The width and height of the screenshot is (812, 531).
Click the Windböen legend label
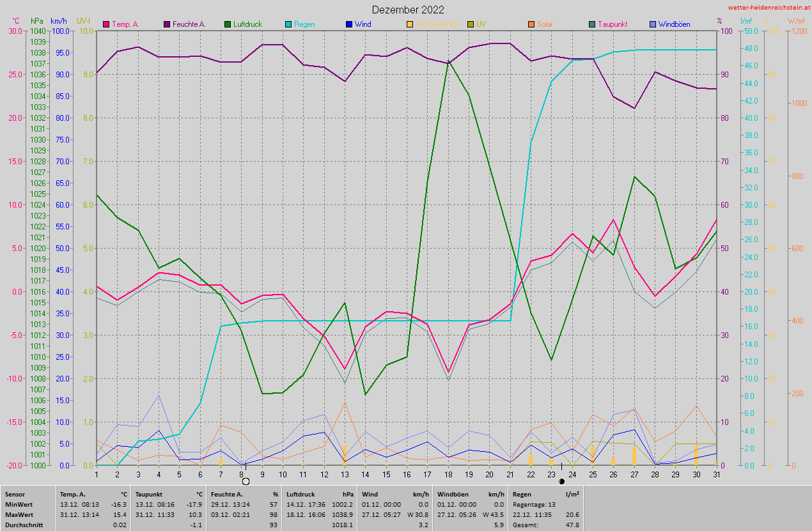pos(674,24)
